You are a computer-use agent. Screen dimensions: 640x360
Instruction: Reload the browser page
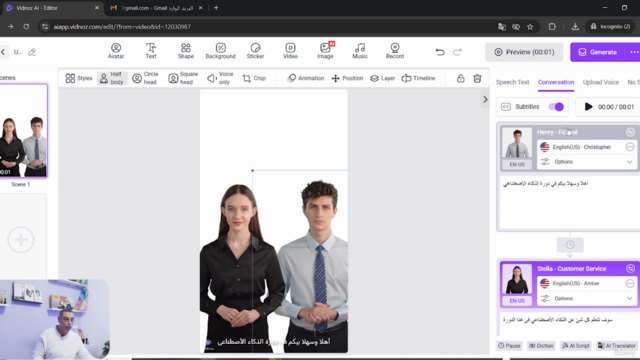[x=26, y=27]
